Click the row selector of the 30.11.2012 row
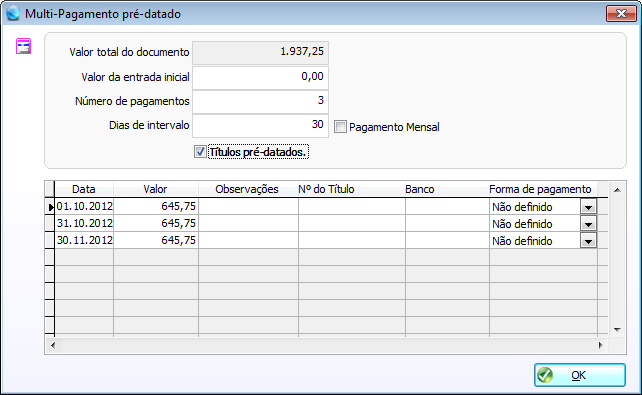Image resolution: width=642 pixels, height=395 pixels. click(50, 240)
